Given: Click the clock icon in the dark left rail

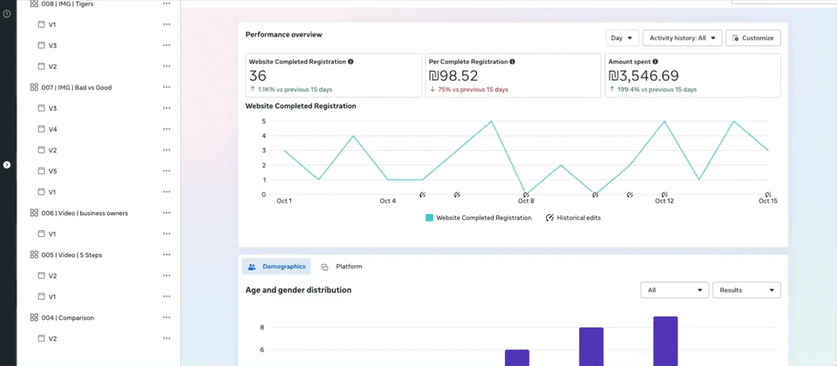Looking at the screenshot, I should [7, 14].
